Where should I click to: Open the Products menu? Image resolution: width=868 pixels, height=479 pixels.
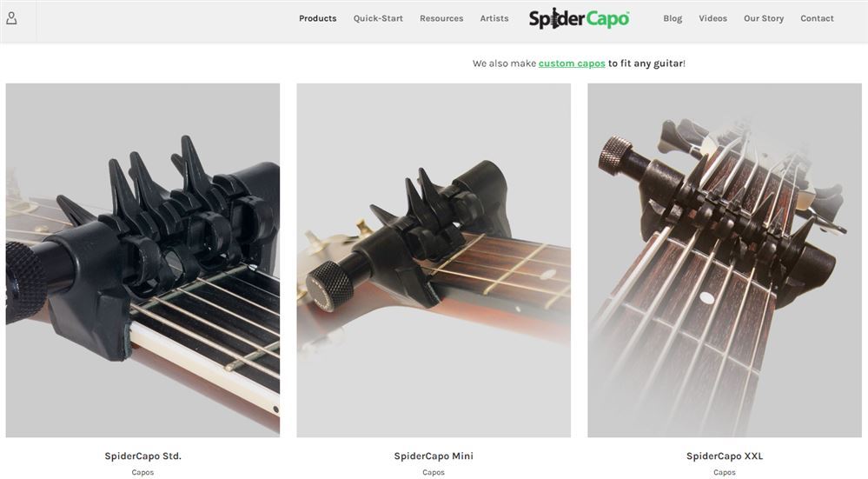coord(318,18)
